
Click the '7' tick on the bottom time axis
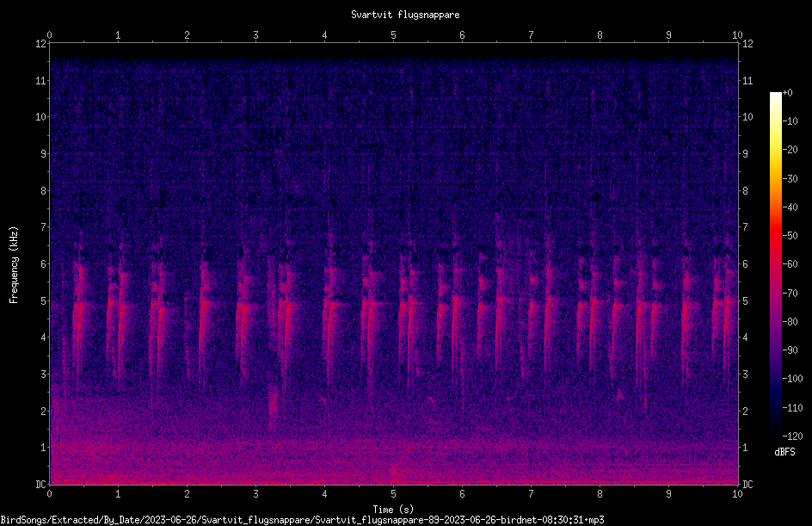point(531,494)
